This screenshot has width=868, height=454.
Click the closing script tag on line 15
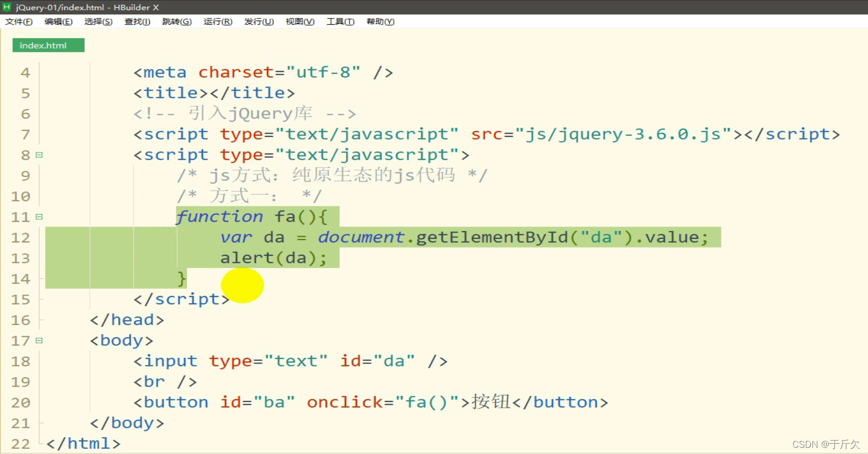[x=181, y=299]
